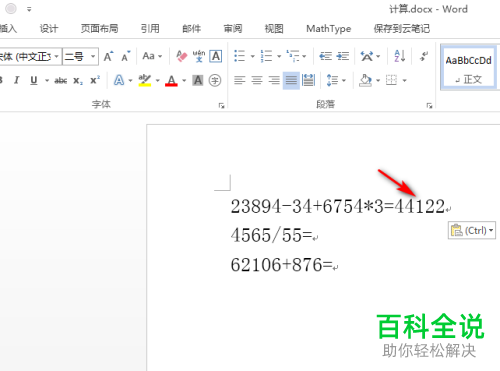
Task: Apply Text Effects outlined A icon
Action: [119, 80]
